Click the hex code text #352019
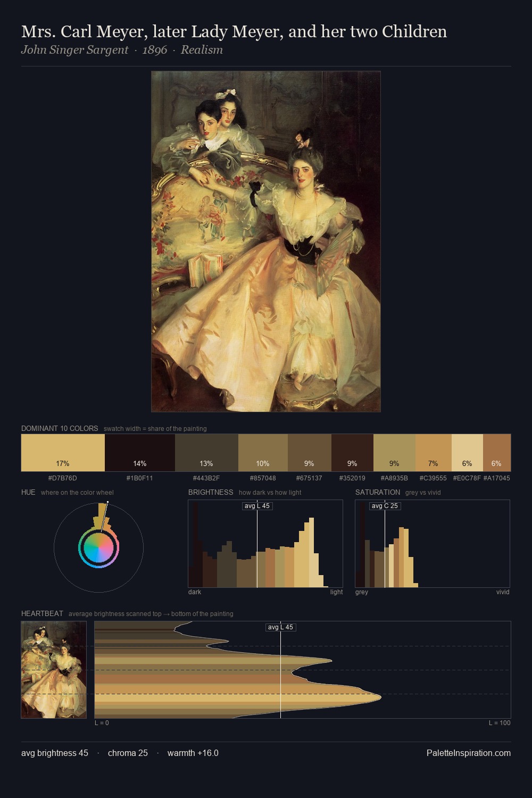 (x=352, y=478)
